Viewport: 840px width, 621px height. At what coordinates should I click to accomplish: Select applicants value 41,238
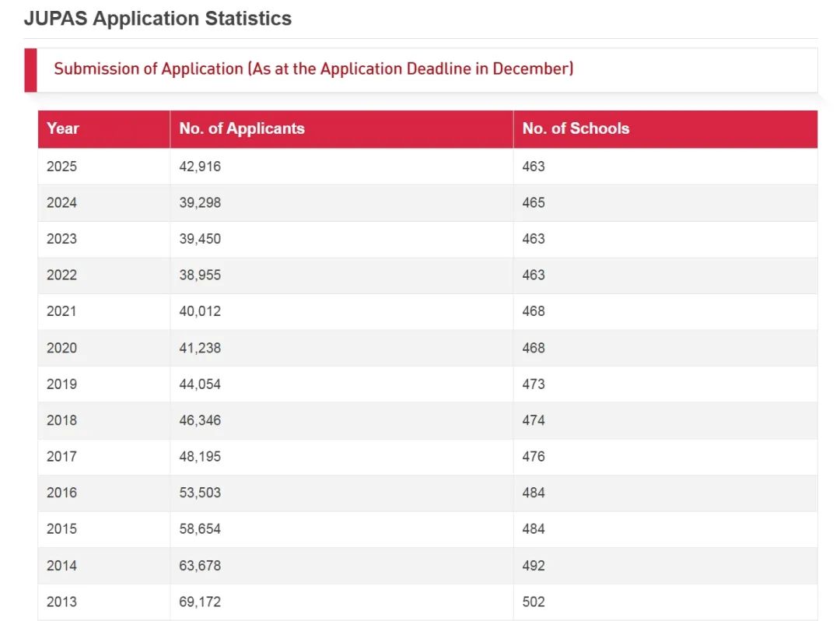coord(200,349)
